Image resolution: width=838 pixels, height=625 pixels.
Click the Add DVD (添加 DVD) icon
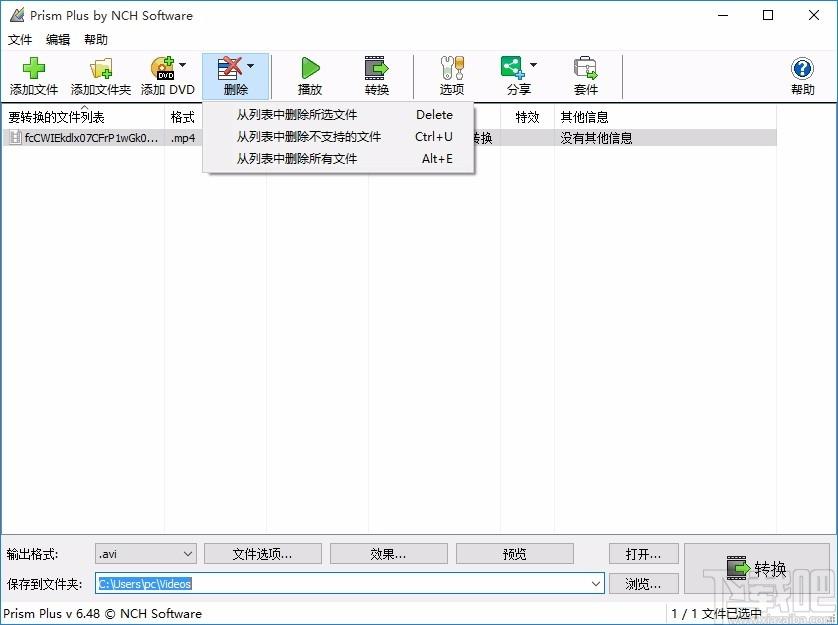162,69
